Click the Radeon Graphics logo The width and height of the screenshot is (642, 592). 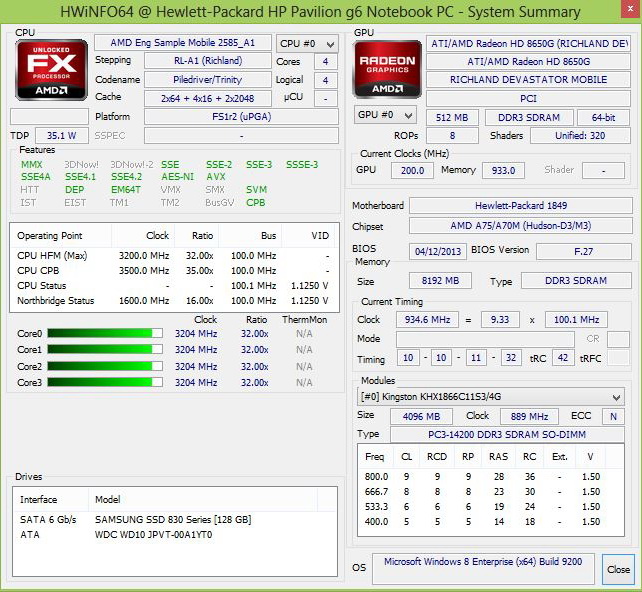[x=387, y=69]
